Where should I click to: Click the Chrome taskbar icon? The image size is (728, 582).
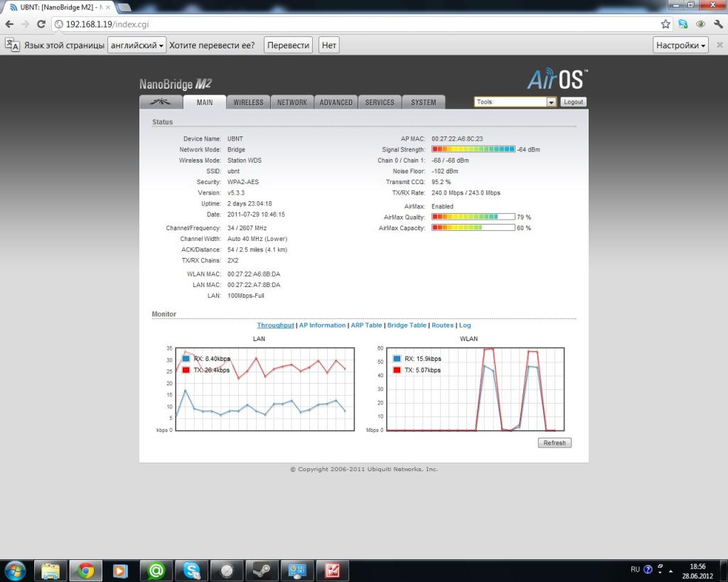tap(85, 571)
